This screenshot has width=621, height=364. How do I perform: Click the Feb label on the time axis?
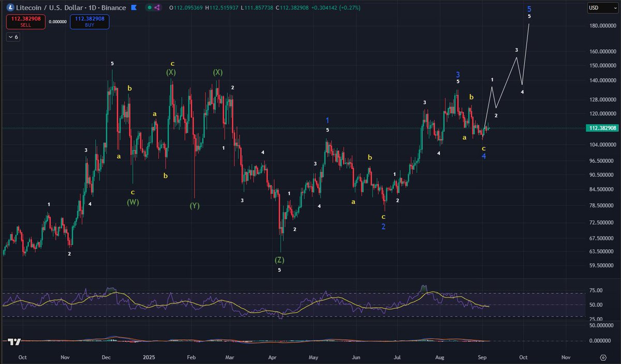190,357
